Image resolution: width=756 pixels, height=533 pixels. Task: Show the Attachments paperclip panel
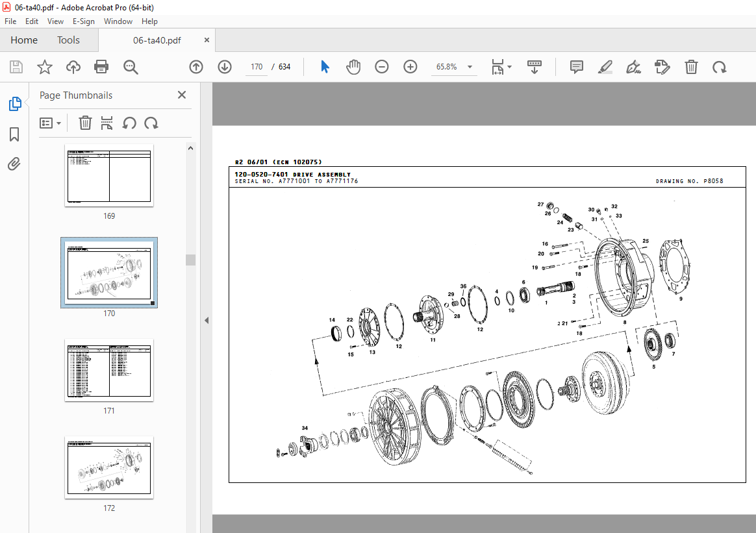14,164
